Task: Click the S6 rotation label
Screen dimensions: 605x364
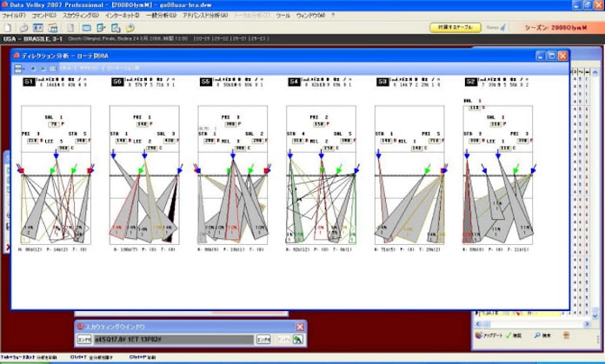Action: [x=116, y=82]
